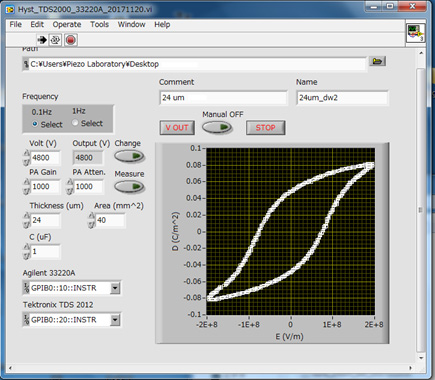Open the Tools menu
Viewport: 435px width, 380px height.
tap(99, 25)
